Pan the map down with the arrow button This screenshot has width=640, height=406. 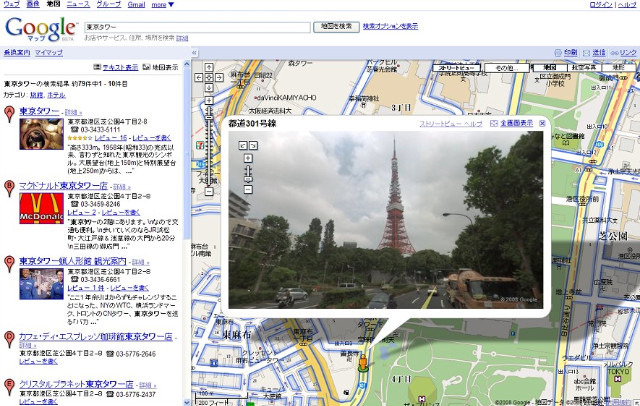[209, 88]
